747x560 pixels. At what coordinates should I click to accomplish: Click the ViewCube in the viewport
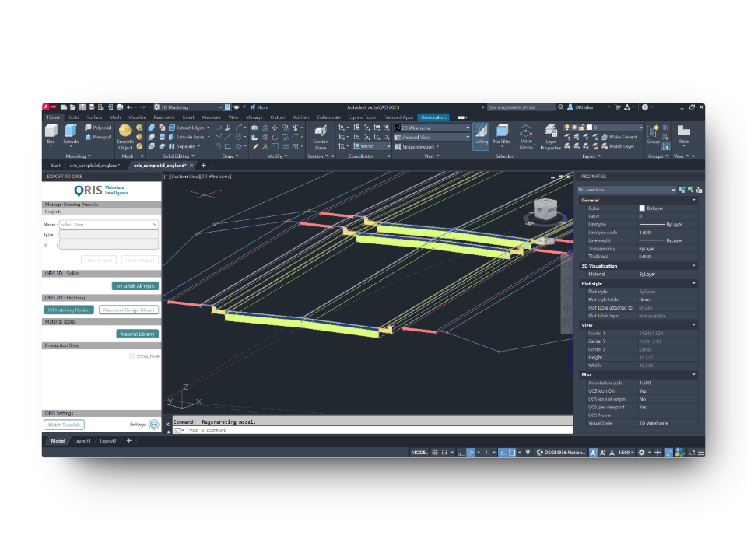coord(543,211)
